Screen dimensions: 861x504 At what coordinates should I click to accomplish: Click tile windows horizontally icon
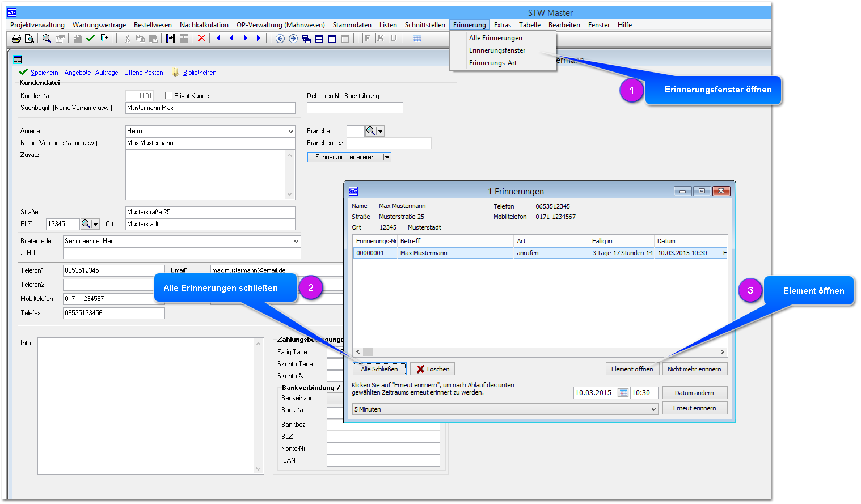tap(319, 39)
